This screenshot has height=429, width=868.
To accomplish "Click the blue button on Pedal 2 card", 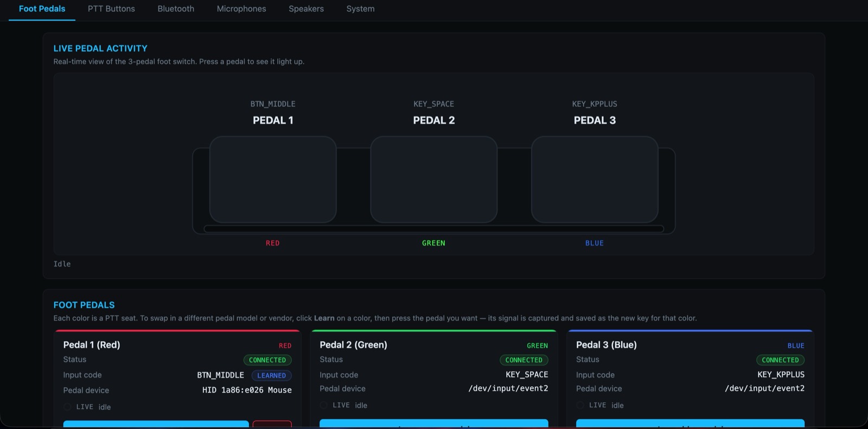I will [x=433, y=423].
